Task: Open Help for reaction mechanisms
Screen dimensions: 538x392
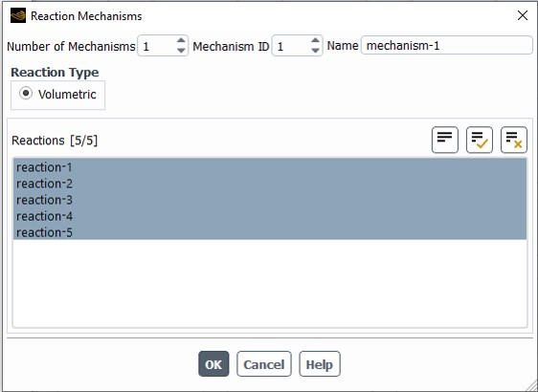Action: (x=320, y=364)
